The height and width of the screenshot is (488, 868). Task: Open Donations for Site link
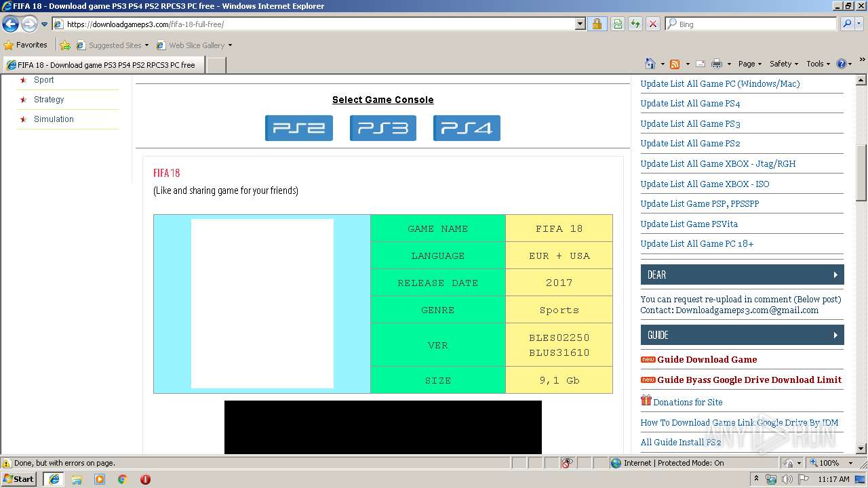688,403
